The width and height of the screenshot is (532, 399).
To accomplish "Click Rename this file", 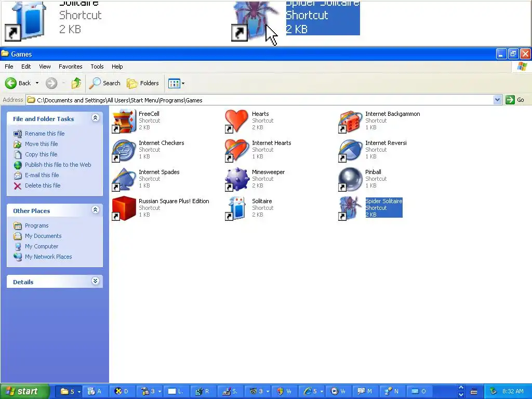I will coord(45,134).
